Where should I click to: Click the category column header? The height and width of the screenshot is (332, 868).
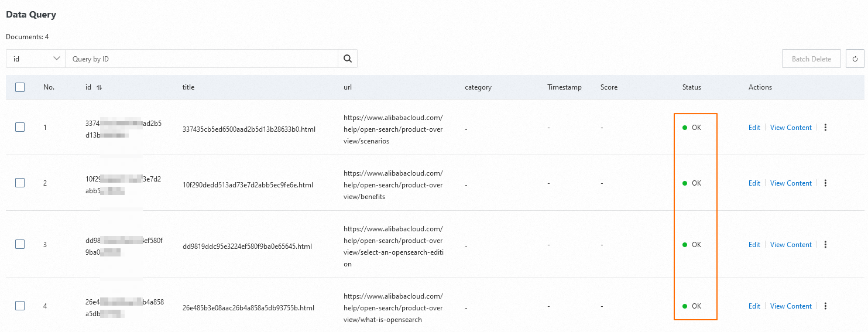pos(478,87)
